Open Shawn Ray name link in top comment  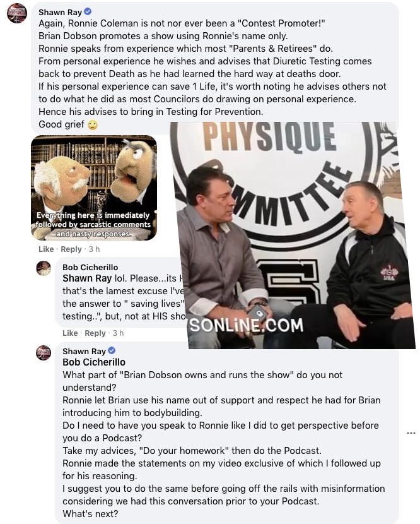(60, 13)
